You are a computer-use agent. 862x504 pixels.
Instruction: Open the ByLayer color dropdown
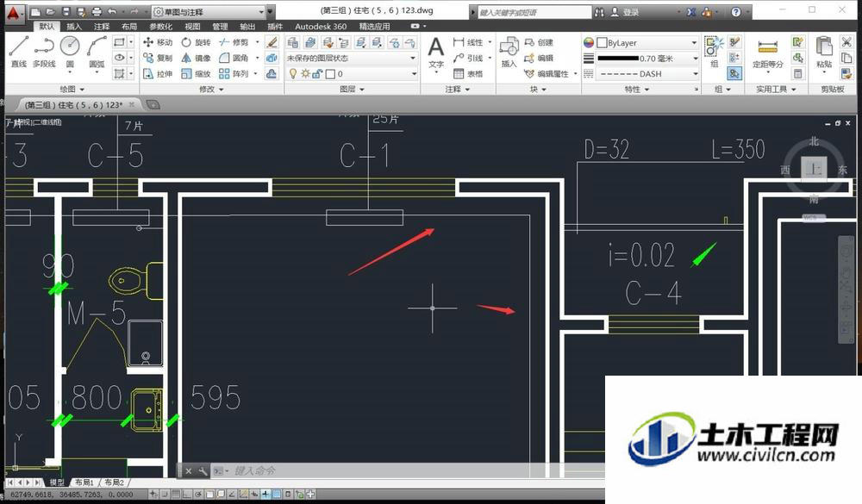(647, 42)
